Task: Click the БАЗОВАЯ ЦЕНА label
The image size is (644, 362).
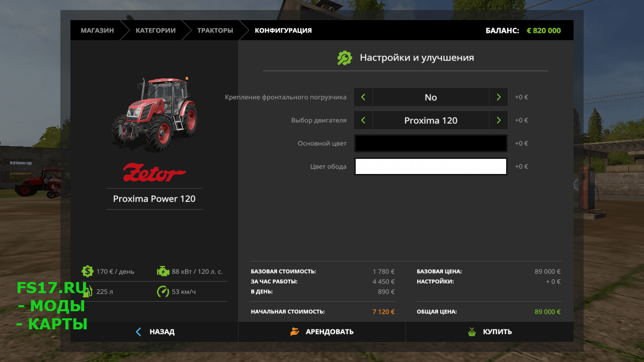Action: click(439, 271)
